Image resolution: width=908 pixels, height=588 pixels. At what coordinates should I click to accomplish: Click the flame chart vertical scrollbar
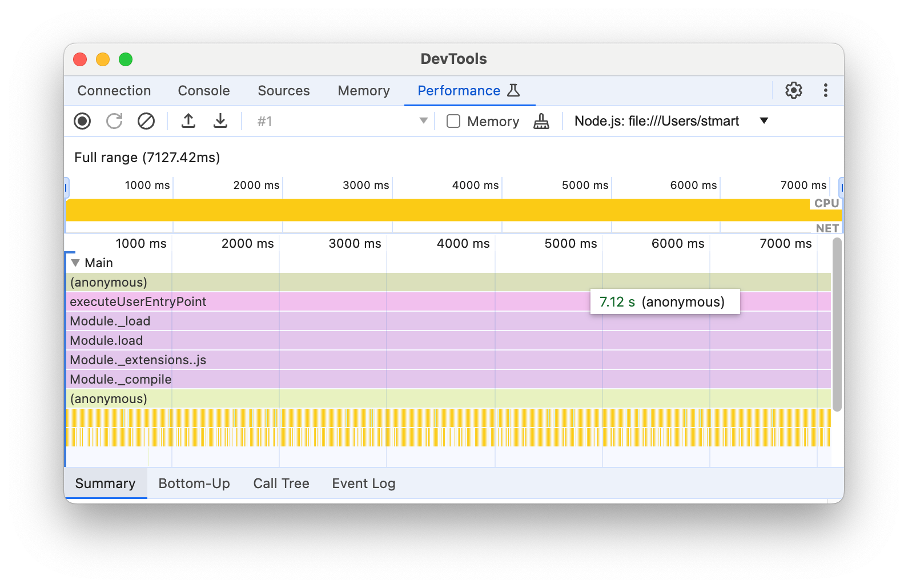837,325
